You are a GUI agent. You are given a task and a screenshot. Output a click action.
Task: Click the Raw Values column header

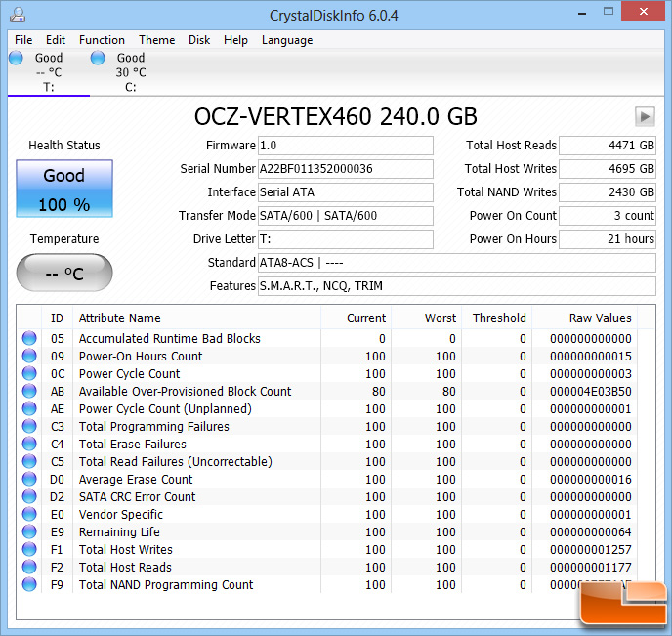click(584, 318)
